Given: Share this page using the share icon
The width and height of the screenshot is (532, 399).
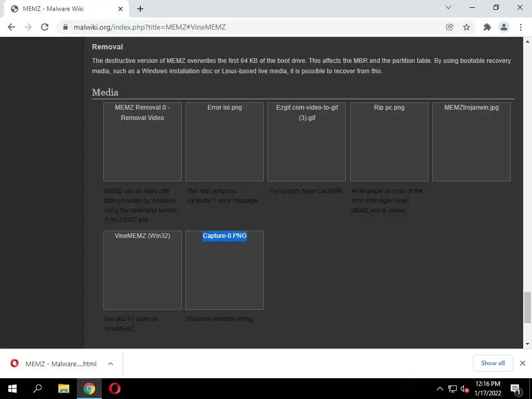Looking at the screenshot, I should pyautogui.click(x=449, y=27).
